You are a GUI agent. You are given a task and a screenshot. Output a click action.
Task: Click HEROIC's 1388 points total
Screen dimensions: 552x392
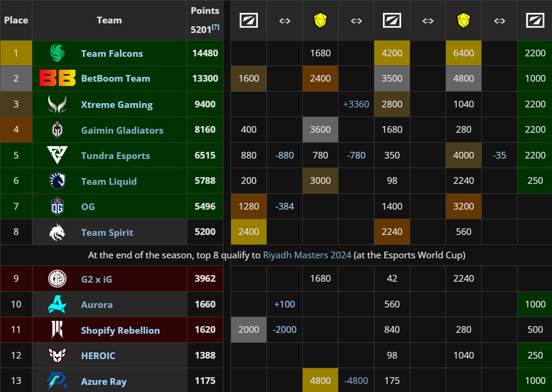[205, 355]
